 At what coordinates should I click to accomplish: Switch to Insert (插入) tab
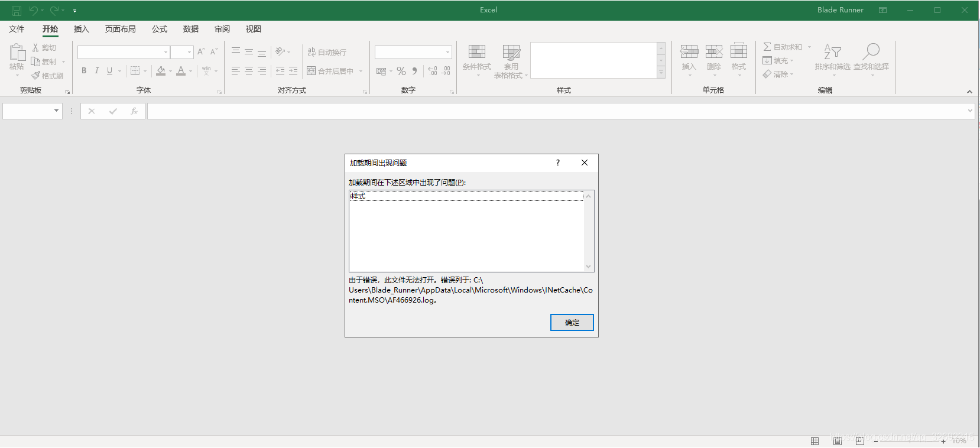(x=81, y=29)
